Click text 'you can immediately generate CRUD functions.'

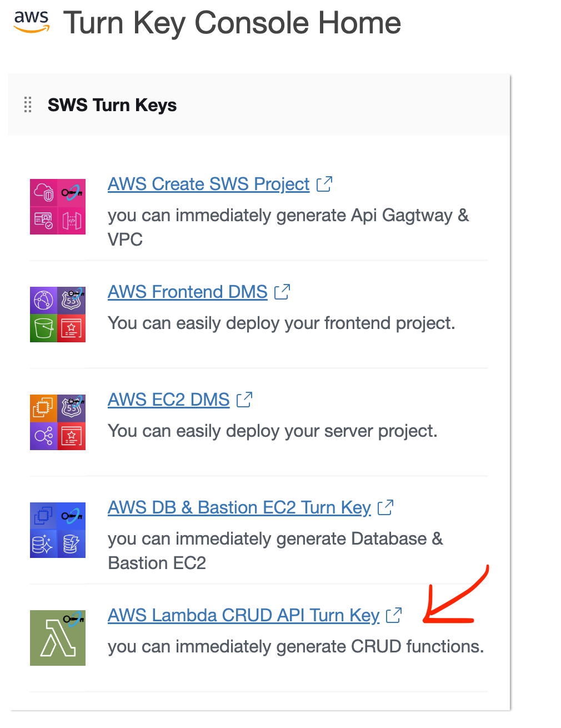click(296, 646)
